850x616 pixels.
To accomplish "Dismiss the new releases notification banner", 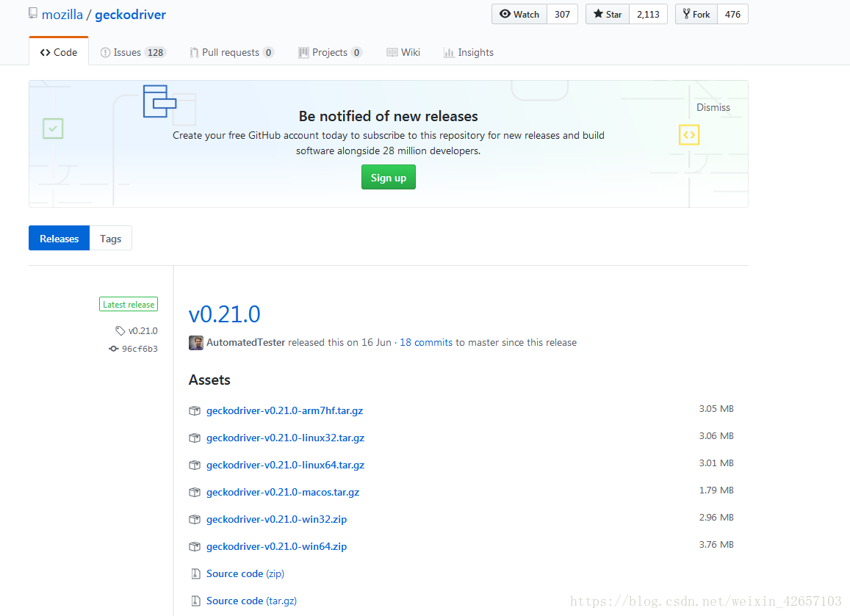I will (x=713, y=107).
